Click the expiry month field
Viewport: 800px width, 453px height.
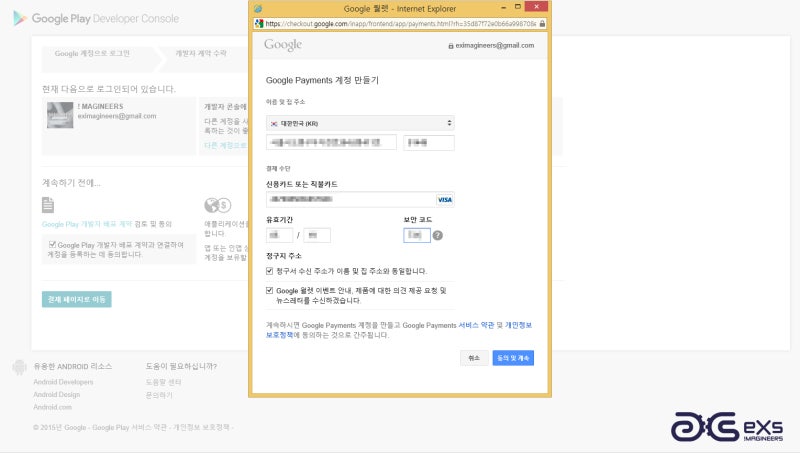tap(280, 235)
